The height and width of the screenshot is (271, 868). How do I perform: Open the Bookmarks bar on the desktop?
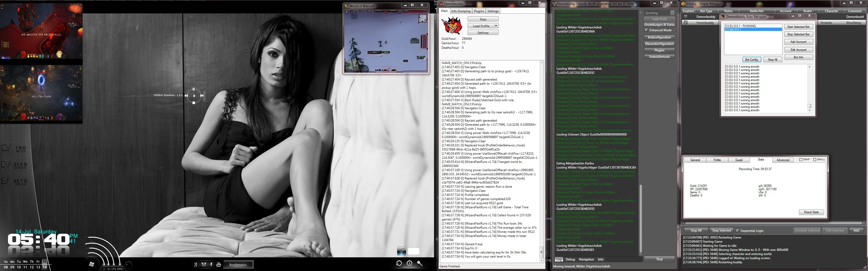(238, 265)
